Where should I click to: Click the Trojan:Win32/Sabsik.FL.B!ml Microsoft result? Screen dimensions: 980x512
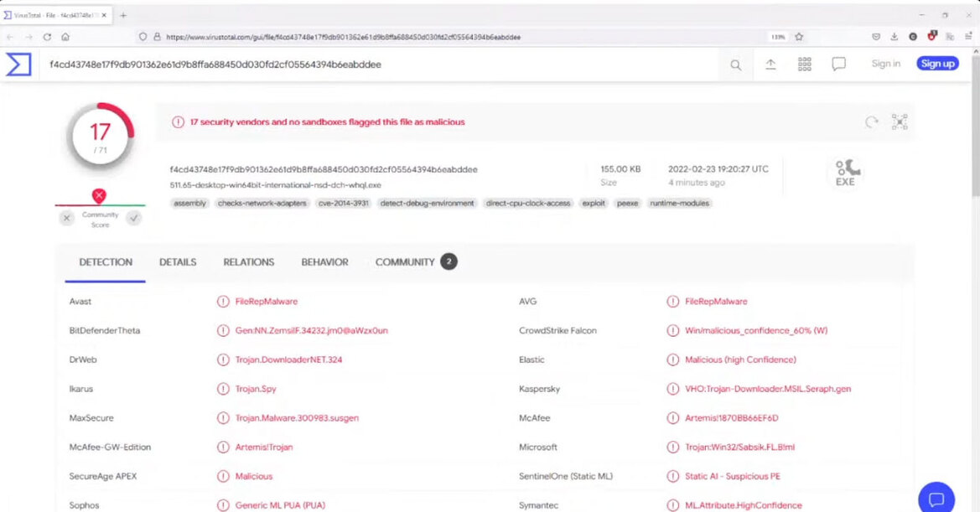740,447
